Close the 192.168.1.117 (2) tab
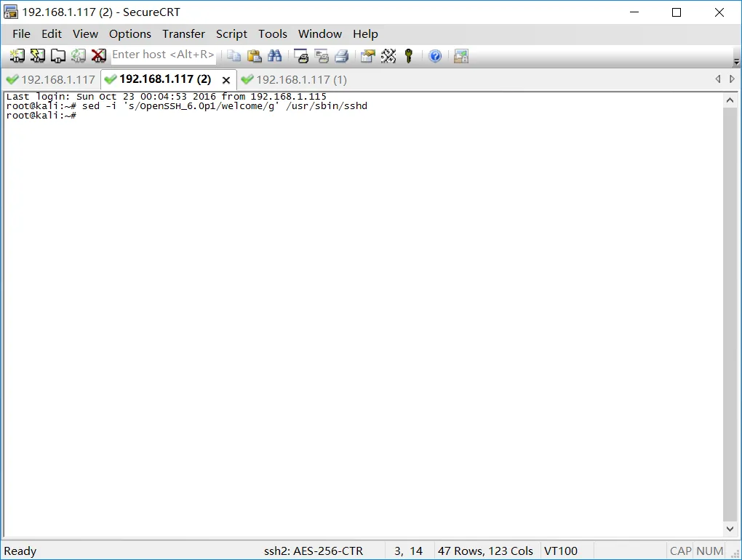Image resolution: width=742 pixels, height=560 pixels. tap(226, 80)
